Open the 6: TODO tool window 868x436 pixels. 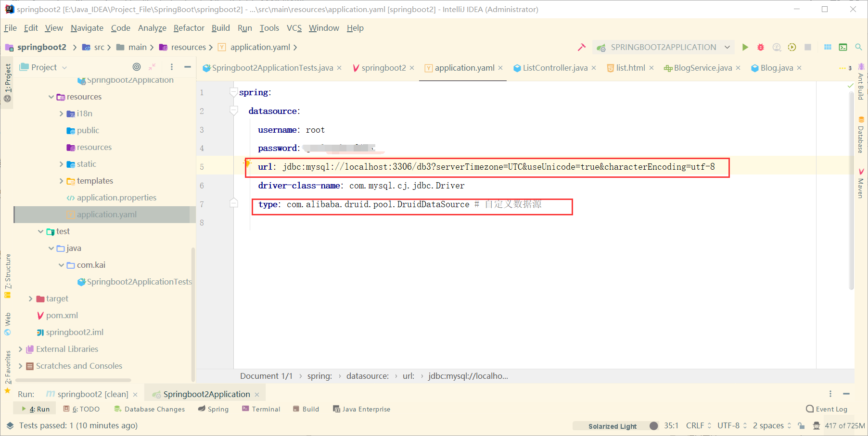pyautogui.click(x=81, y=409)
